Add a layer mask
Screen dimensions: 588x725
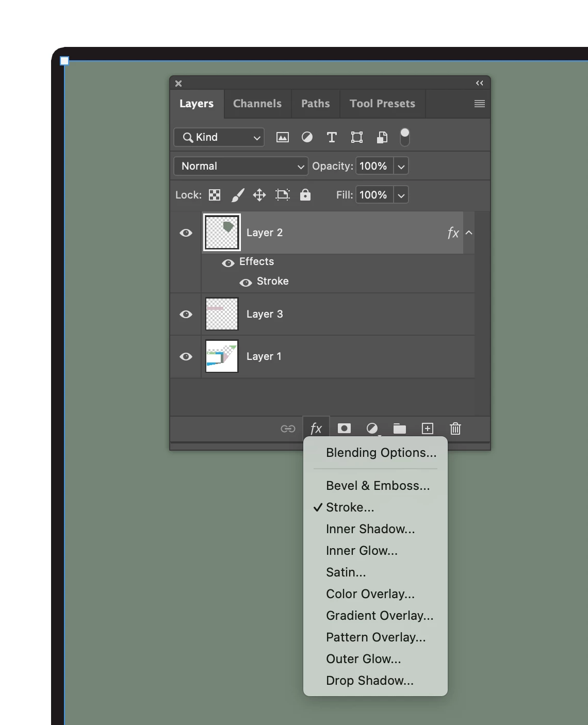click(344, 429)
